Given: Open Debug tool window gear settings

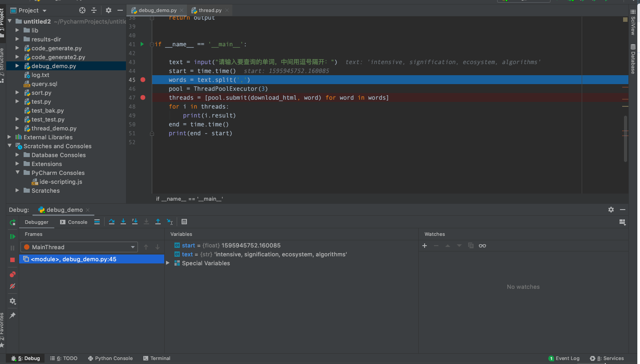Looking at the screenshot, I should 611,210.
